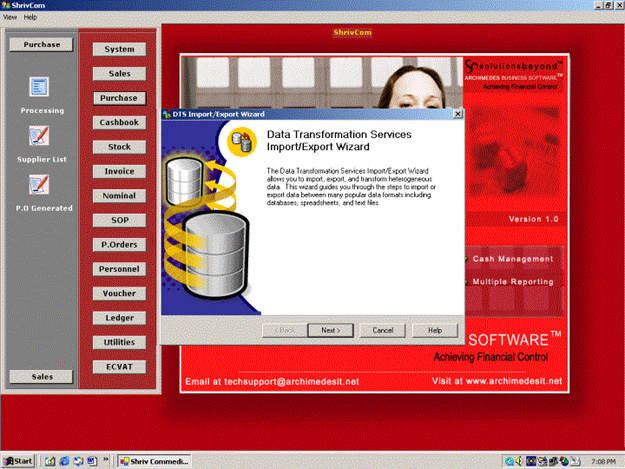
Task: Open the P.Orders module
Action: point(119,245)
